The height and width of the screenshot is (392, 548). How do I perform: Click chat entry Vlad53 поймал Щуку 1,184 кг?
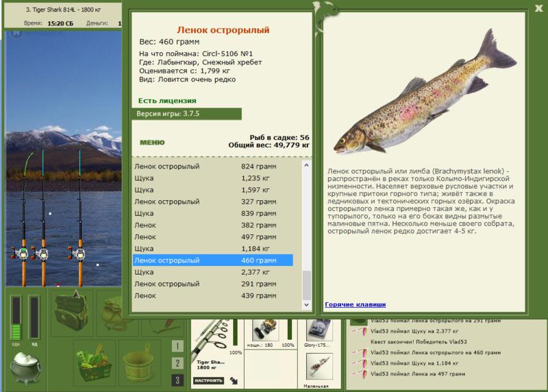pos(414,363)
